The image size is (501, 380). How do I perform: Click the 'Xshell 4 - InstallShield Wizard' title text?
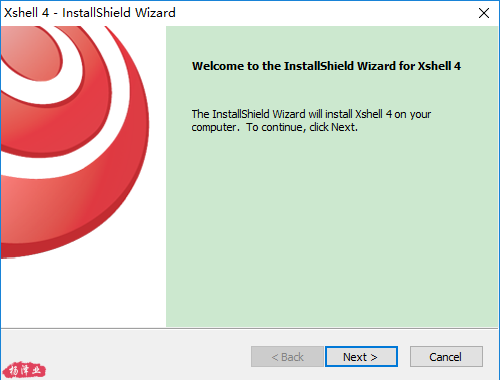[90, 13]
